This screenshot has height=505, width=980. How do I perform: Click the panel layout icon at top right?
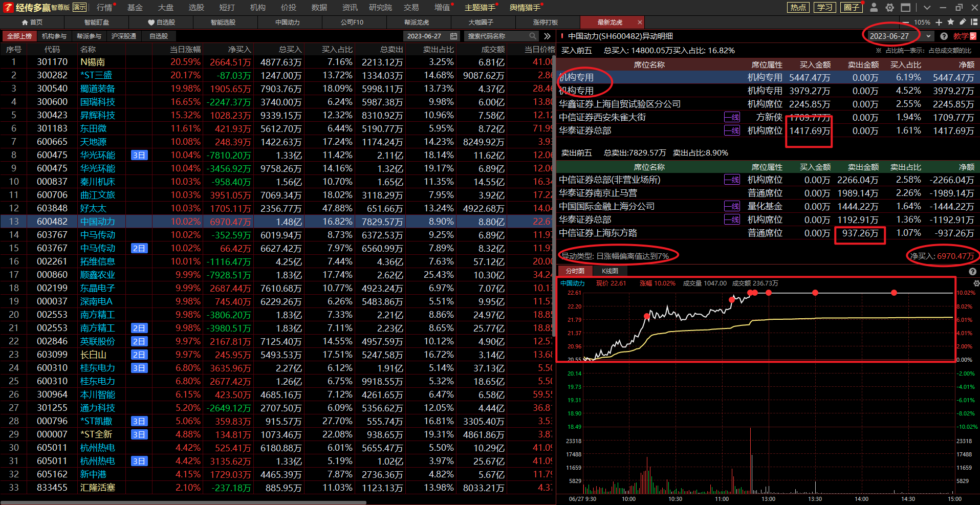974,22
